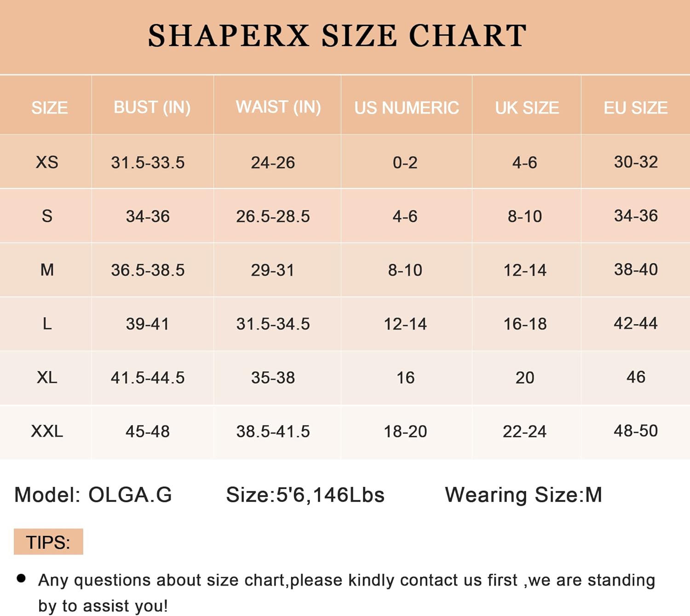The height and width of the screenshot is (616, 690).
Task: Select the EU SIZE column header
Action: 635,108
